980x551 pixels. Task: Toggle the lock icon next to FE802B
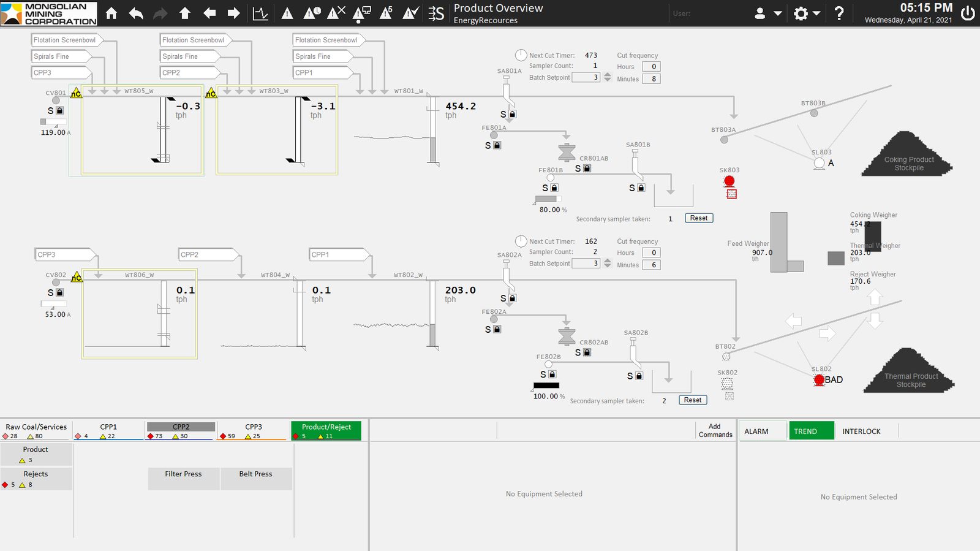pos(552,374)
